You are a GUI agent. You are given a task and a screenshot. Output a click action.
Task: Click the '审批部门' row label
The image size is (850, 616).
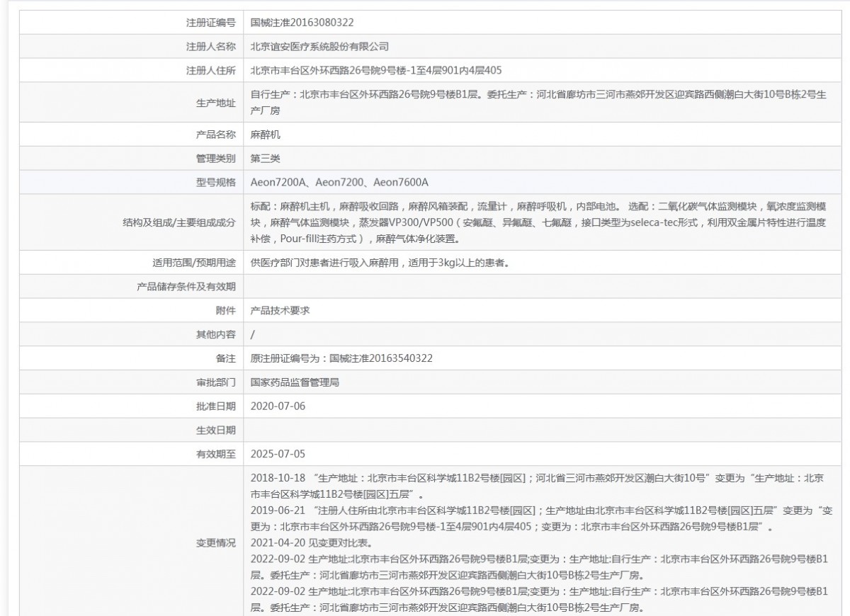pyautogui.click(x=216, y=382)
